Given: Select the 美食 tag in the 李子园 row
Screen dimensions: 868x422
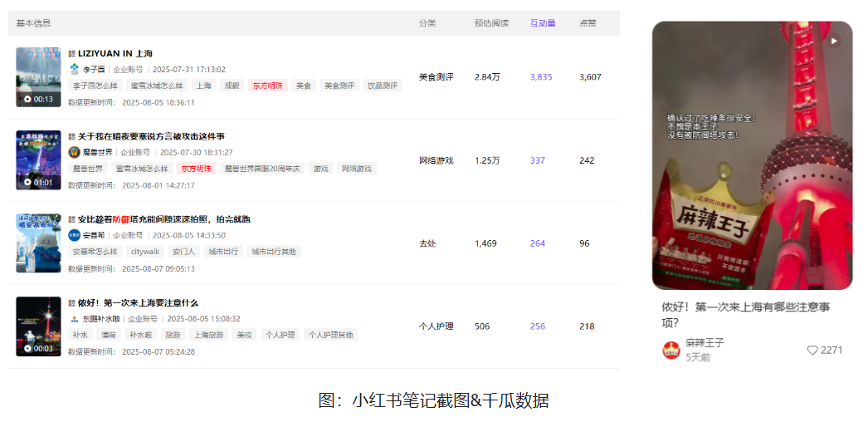Looking at the screenshot, I should tap(304, 86).
